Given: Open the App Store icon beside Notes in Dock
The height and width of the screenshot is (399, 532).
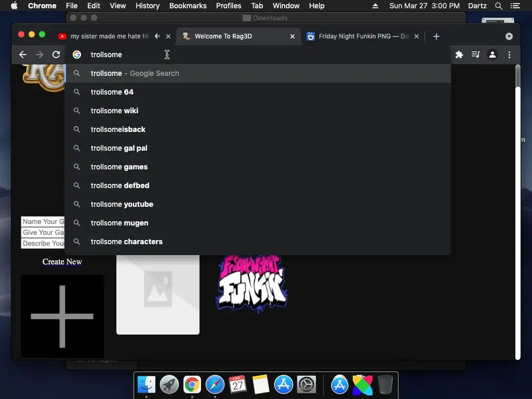Looking at the screenshot, I should tap(284, 385).
